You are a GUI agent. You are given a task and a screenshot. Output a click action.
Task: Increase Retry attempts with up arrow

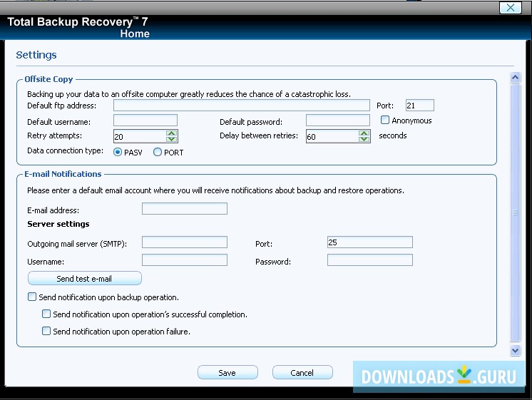tap(172, 133)
